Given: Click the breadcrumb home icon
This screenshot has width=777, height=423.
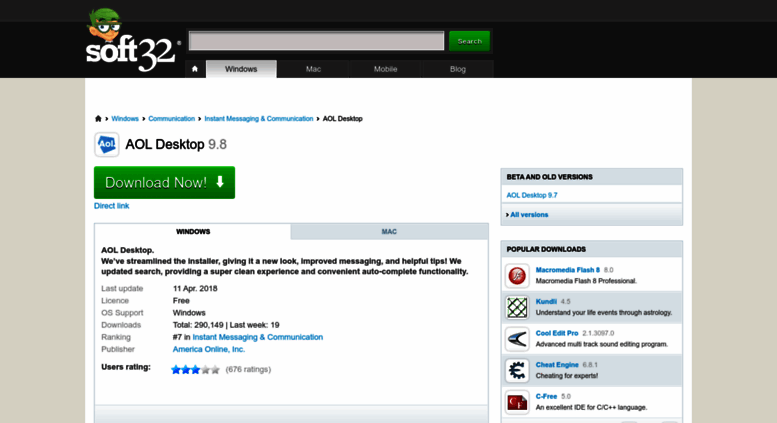Looking at the screenshot, I should pyautogui.click(x=98, y=118).
